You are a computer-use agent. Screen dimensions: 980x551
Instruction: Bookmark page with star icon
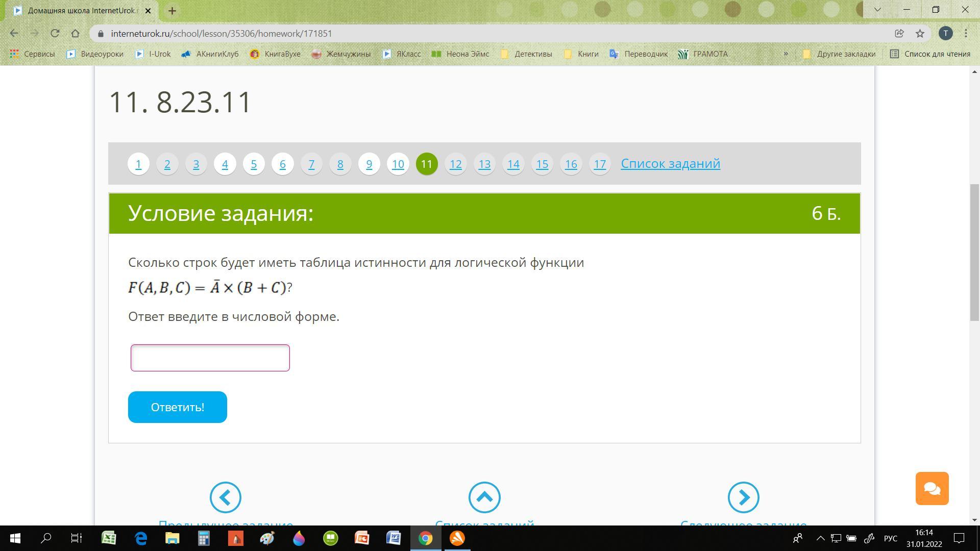pyautogui.click(x=920, y=34)
